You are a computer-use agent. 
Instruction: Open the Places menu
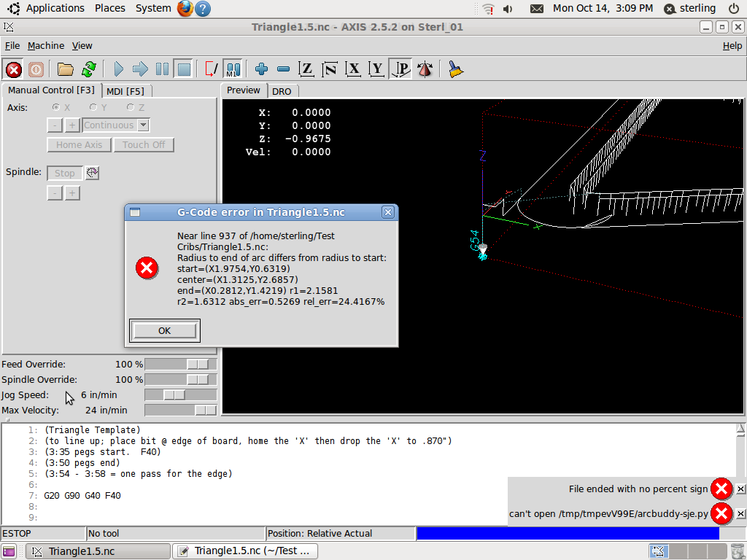109,8
